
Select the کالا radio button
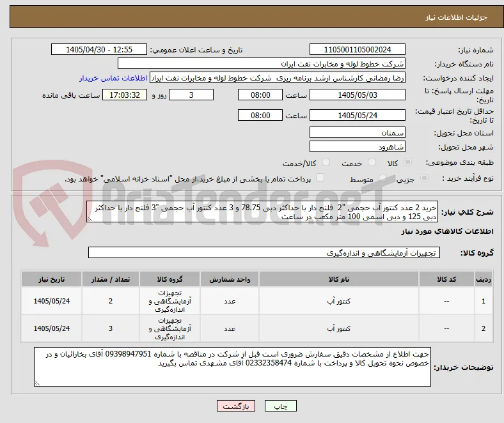point(407,162)
